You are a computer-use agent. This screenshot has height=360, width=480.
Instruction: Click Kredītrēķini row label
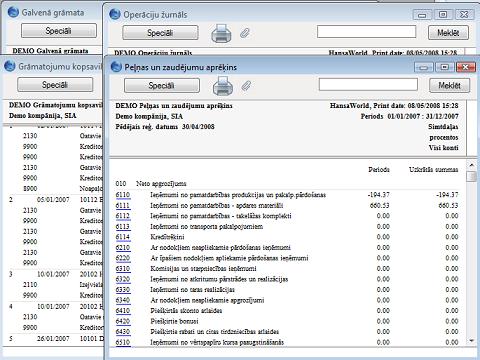pos(167,237)
